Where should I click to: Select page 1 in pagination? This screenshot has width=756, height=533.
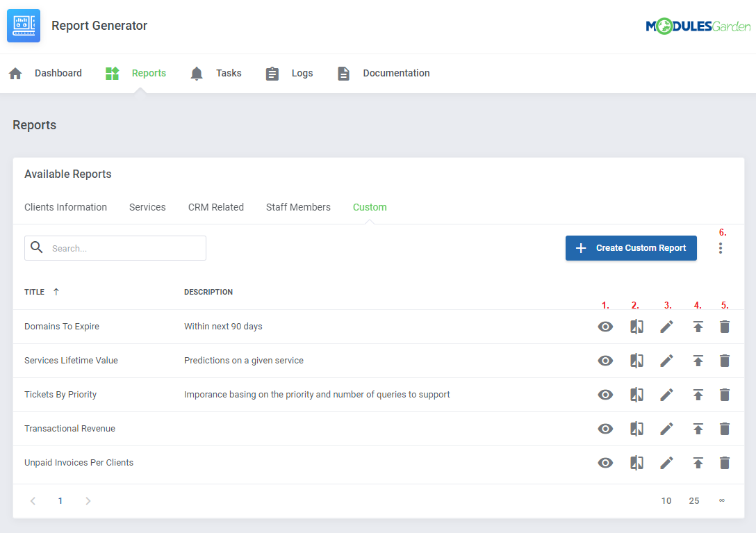click(60, 501)
